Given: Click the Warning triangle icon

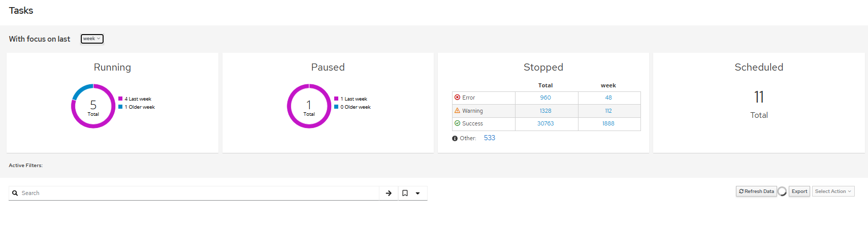Looking at the screenshot, I should click(x=457, y=110).
